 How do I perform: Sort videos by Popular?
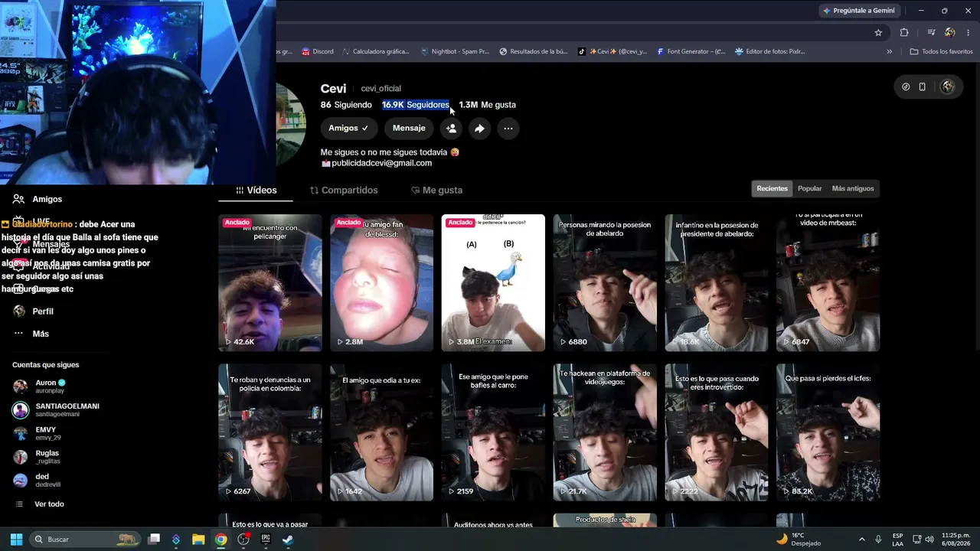point(809,188)
